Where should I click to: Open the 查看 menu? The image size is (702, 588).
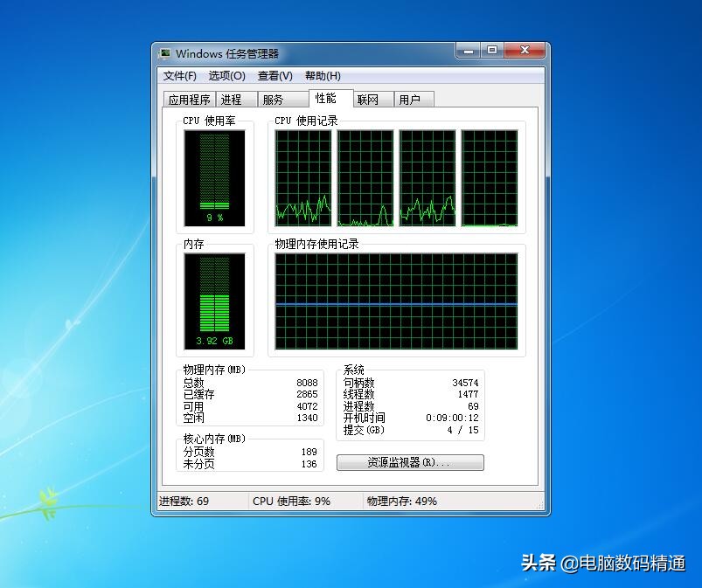coord(275,76)
